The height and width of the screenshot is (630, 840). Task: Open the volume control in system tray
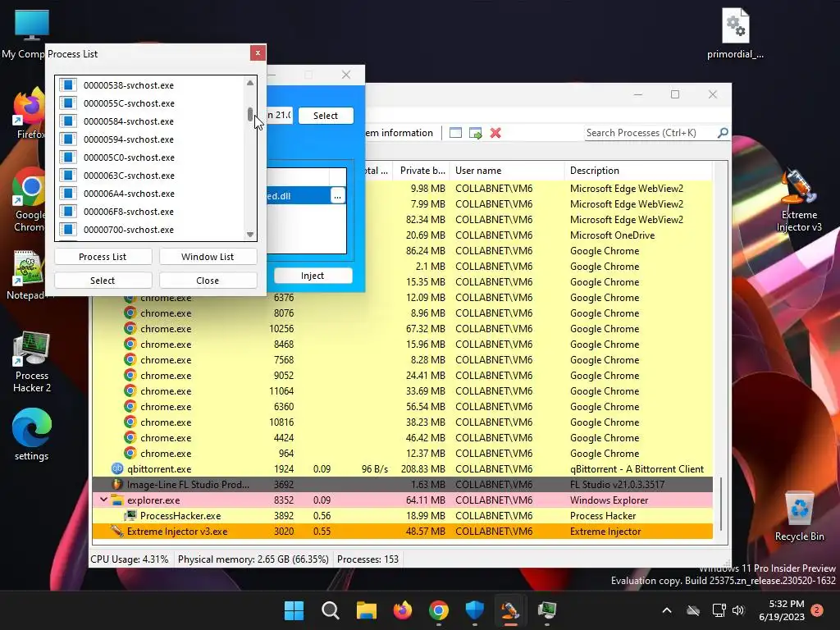coord(738,610)
